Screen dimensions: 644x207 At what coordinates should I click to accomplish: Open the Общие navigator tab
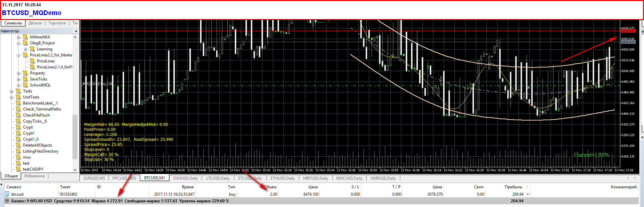tap(11, 176)
